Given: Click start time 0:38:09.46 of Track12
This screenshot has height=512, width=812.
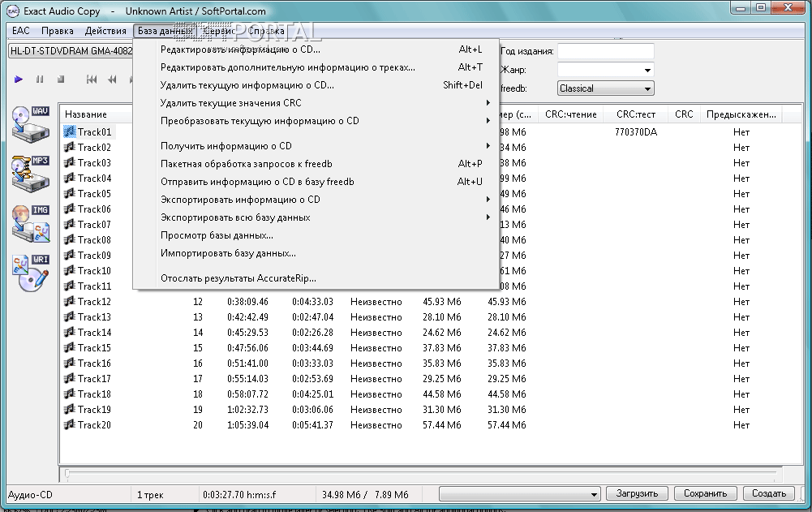Looking at the screenshot, I should 247,301.
